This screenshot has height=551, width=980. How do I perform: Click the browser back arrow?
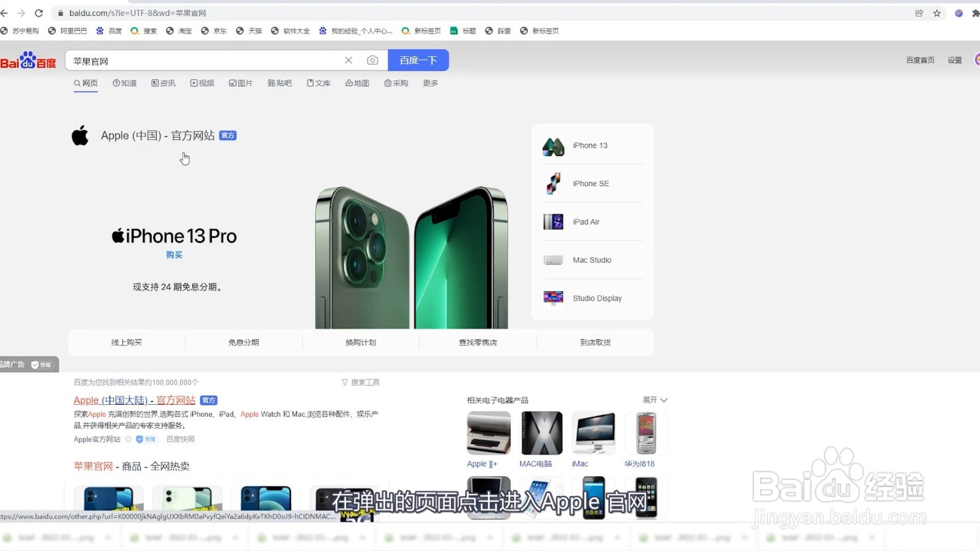click(4, 13)
